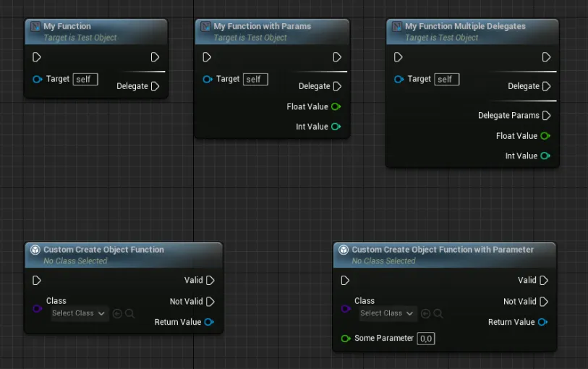Viewport: 588px width, 369px height.
Task: Click My Function Multiple Delegates header icon
Action: click(x=397, y=26)
